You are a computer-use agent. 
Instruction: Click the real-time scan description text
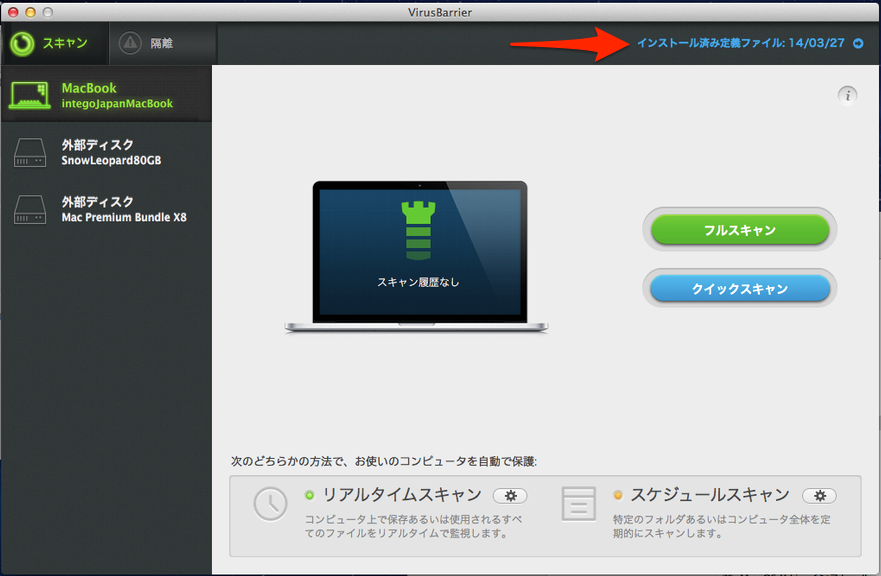pos(413,526)
